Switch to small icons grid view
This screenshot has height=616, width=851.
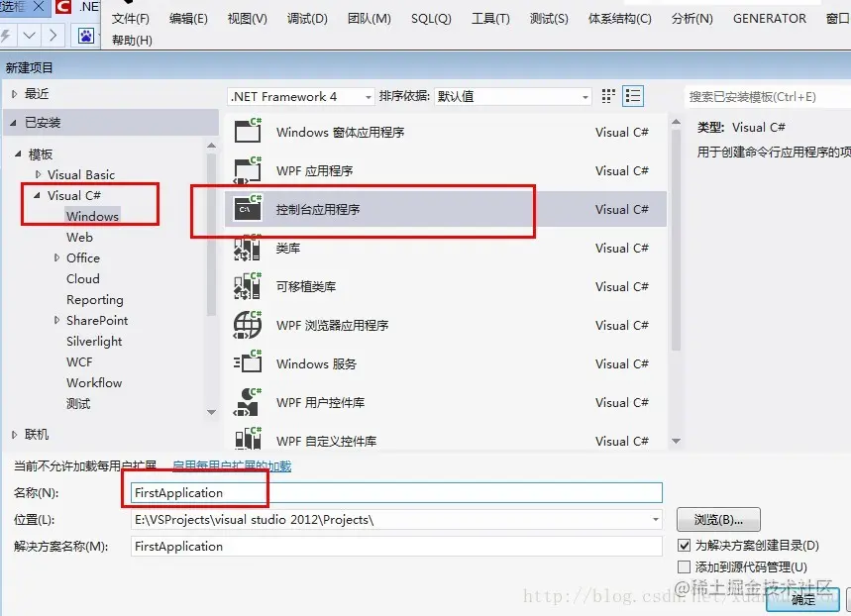[x=608, y=96]
